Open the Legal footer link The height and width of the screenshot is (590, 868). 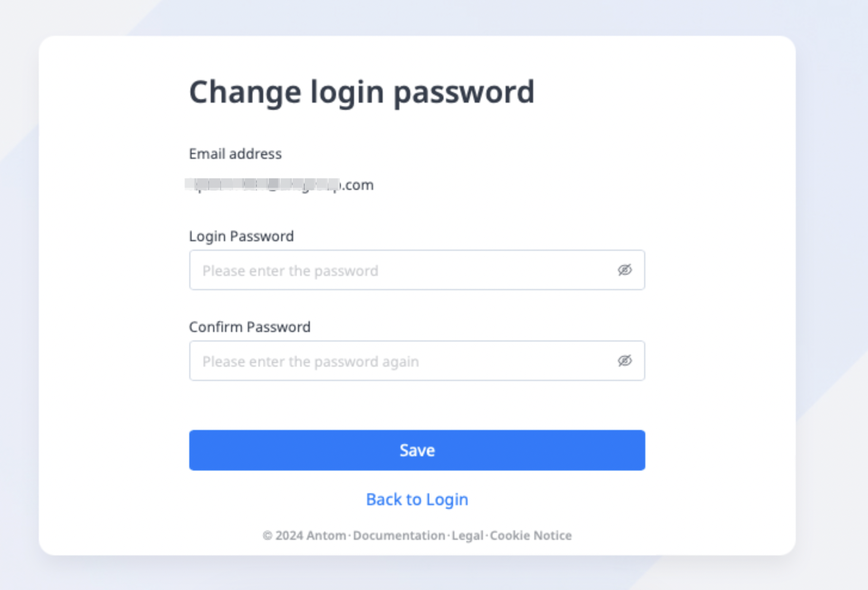[x=467, y=536]
